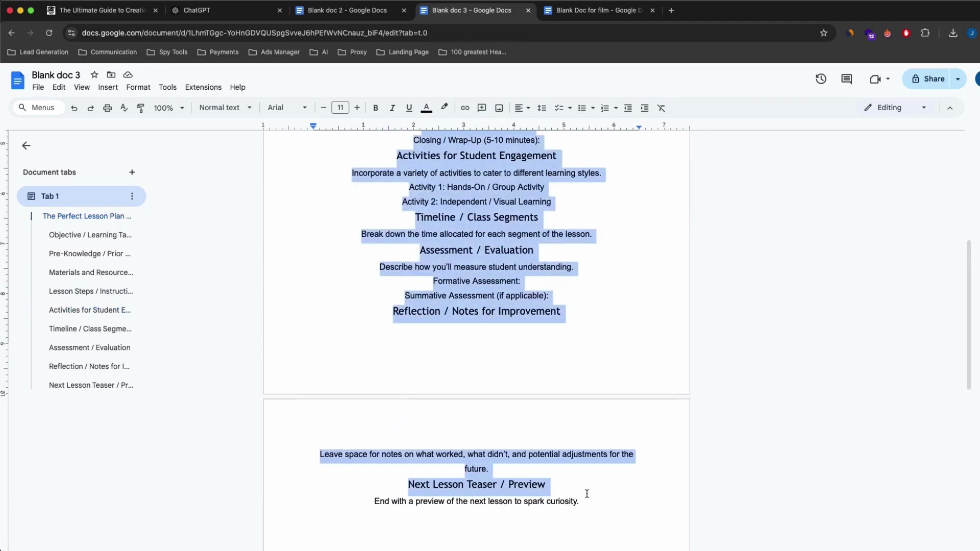
Task: Open line and paragraph spacing icon
Action: tap(542, 108)
